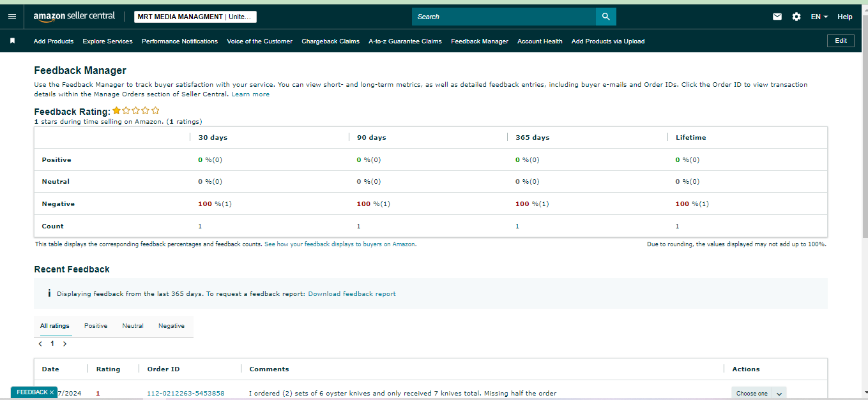Image resolution: width=868 pixels, height=400 pixels.
Task: Click the Help link in the header
Action: point(844,17)
